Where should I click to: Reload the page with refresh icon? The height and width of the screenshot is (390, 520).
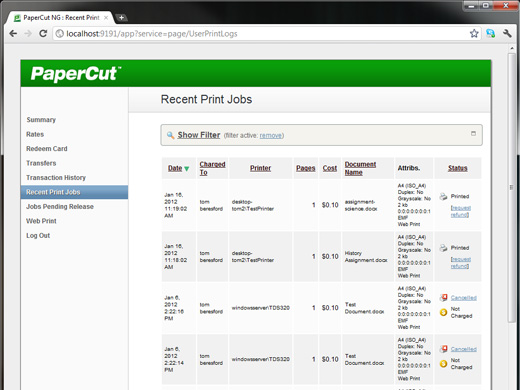tap(43, 34)
